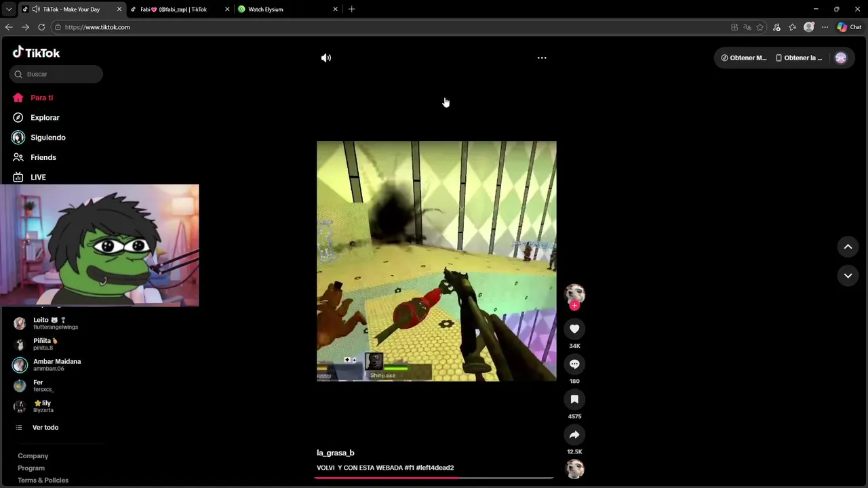868x488 pixels.
Task: Follow creator using the red plus badge
Action: [574, 306]
